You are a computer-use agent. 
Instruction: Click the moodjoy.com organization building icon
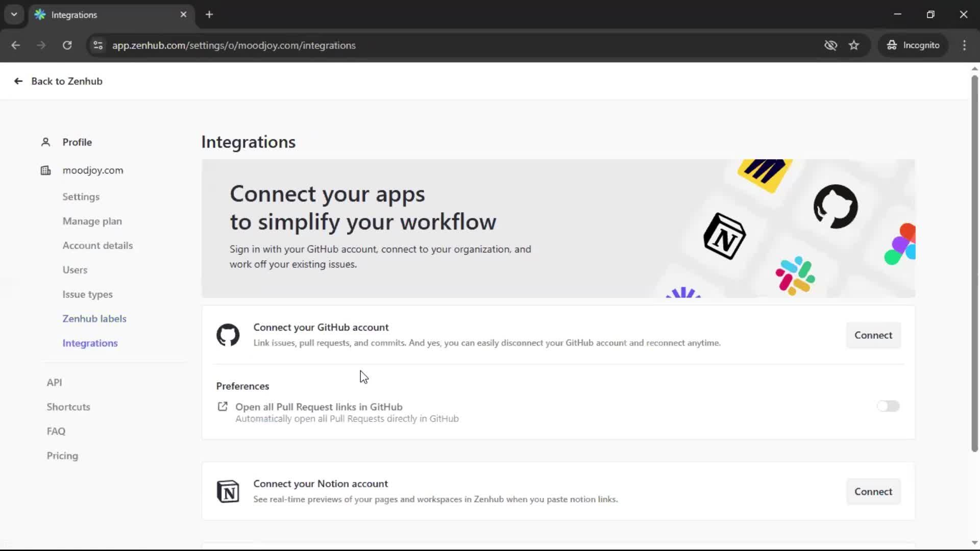45,170
